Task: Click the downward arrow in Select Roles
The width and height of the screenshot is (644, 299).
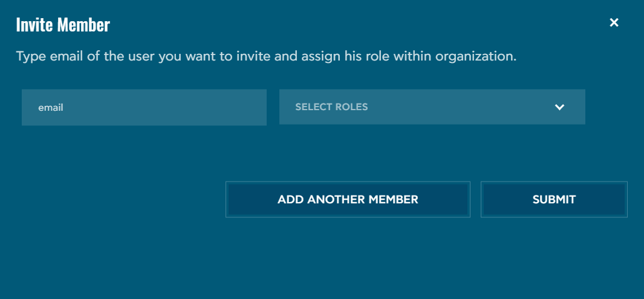Action: coord(559,107)
